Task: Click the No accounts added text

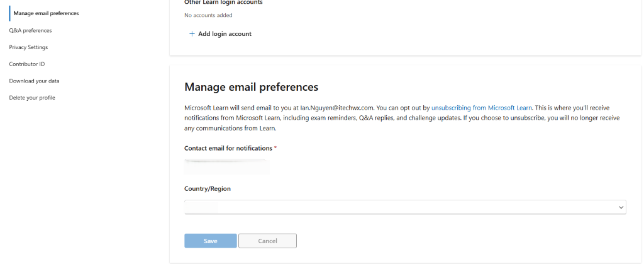Action: pos(208,15)
